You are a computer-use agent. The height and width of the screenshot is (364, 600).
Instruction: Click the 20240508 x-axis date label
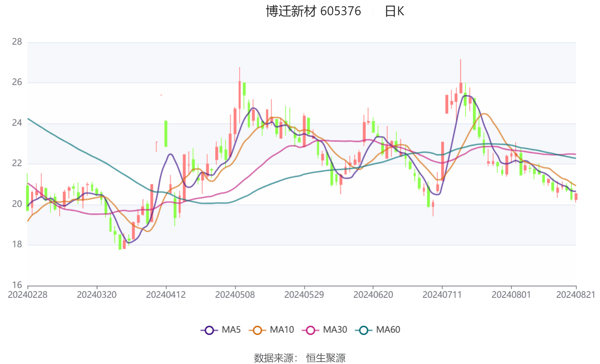(235, 295)
